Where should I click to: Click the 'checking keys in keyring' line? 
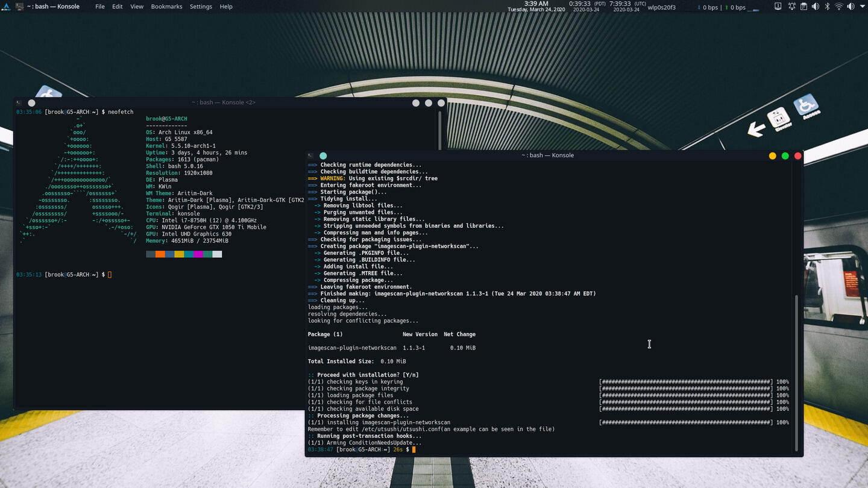(x=356, y=381)
